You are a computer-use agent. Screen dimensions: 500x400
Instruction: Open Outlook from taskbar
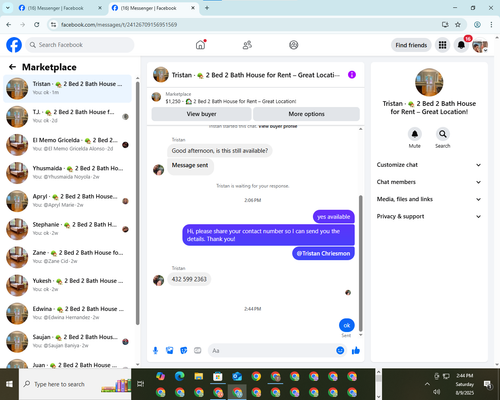(237, 376)
